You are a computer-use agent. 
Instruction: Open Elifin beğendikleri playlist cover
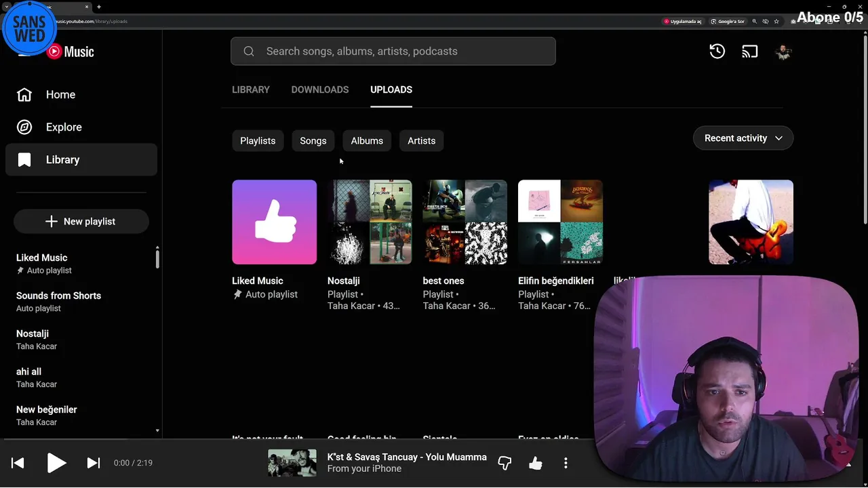560,222
